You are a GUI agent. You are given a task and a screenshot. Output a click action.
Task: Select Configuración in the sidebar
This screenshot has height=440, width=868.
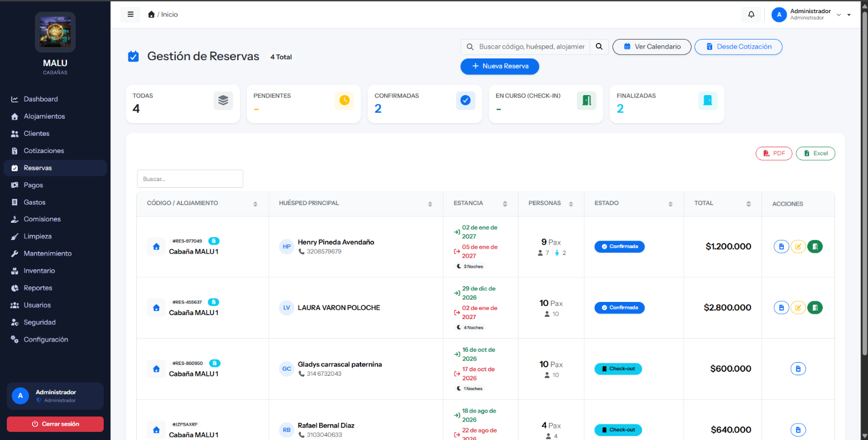click(55, 339)
